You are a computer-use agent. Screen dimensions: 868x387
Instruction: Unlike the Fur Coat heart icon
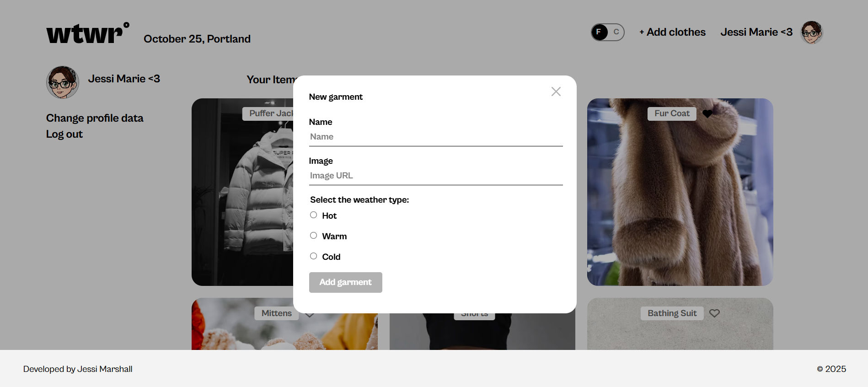[707, 113]
